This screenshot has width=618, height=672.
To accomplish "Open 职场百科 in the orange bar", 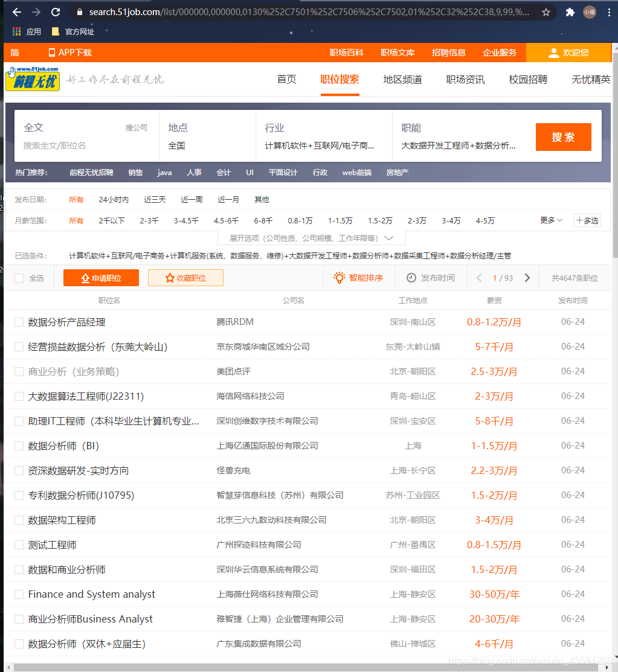I will coord(347,53).
